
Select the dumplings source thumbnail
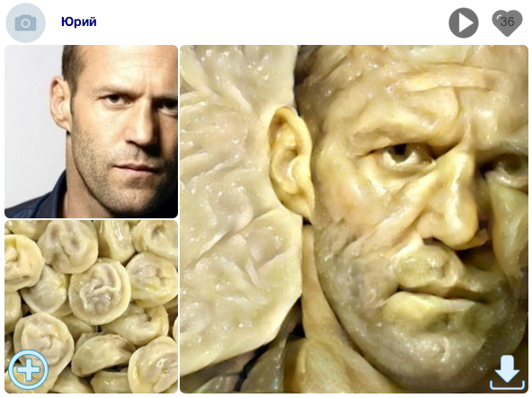coord(92,306)
